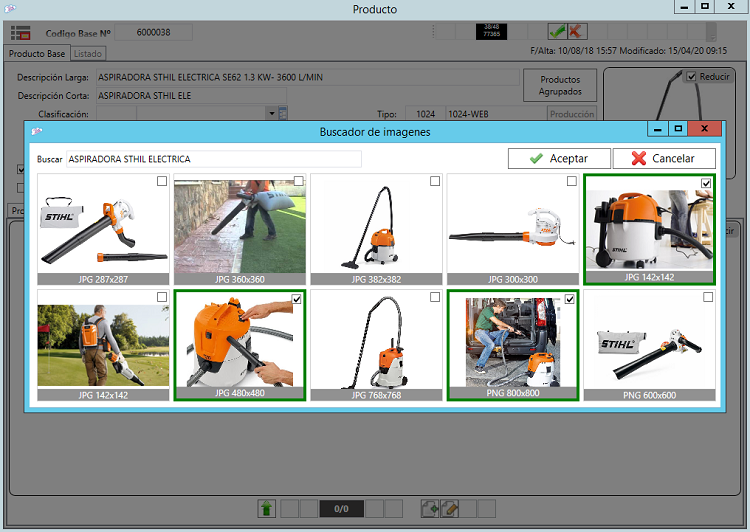Check the JPG 768x768 vacuum checkbox

pos(435,297)
